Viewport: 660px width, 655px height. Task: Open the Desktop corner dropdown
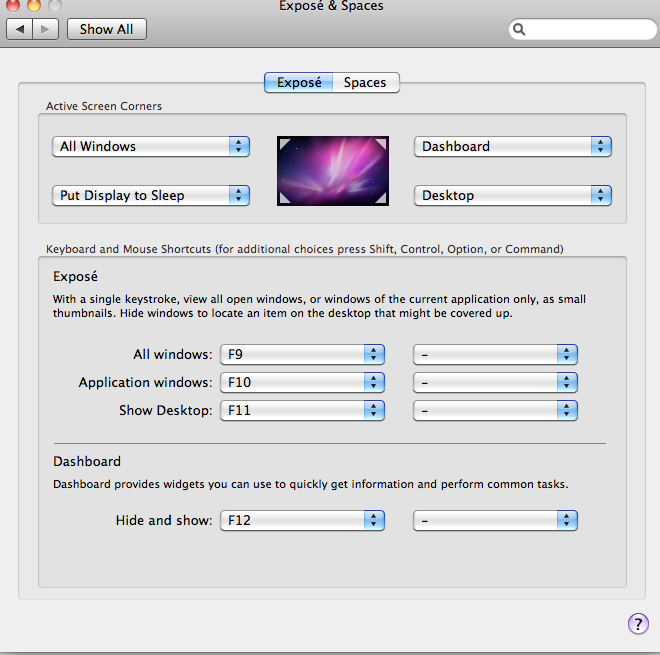tap(513, 195)
